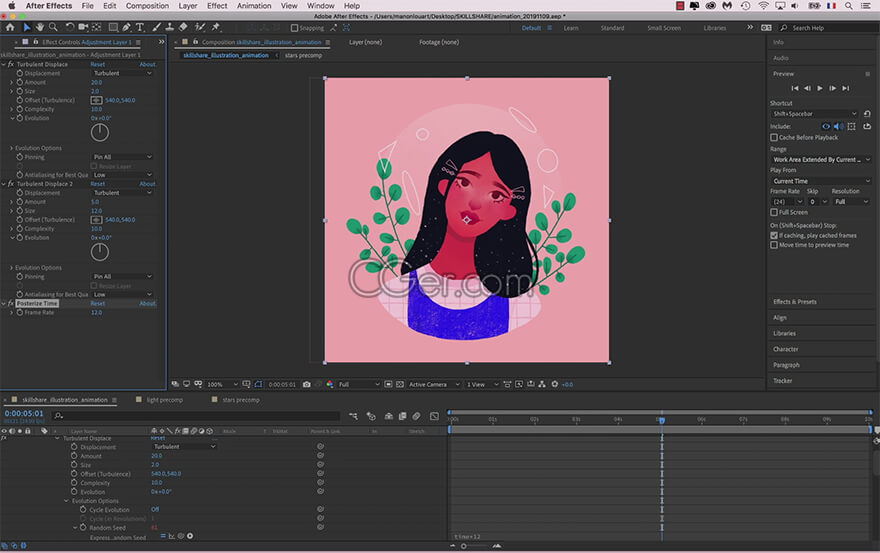Screen dimensions: 880x553
Task: Click About for Turbulent Displace 2
Action: coord(148,184)
